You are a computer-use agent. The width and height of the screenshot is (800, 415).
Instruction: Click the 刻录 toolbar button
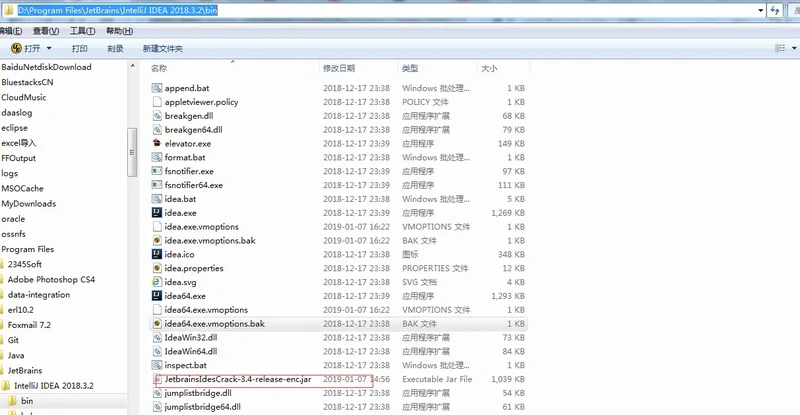[x=116, y=48]
